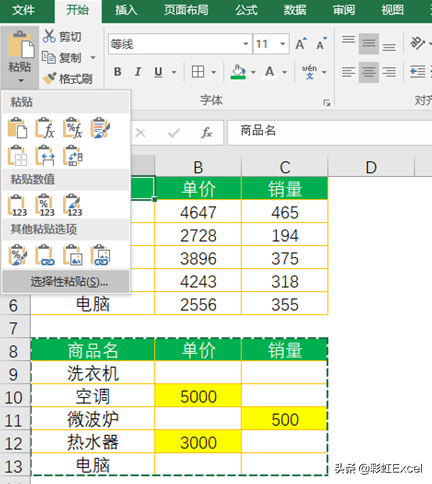Choose Transpose paste icon

coord(73,155)
